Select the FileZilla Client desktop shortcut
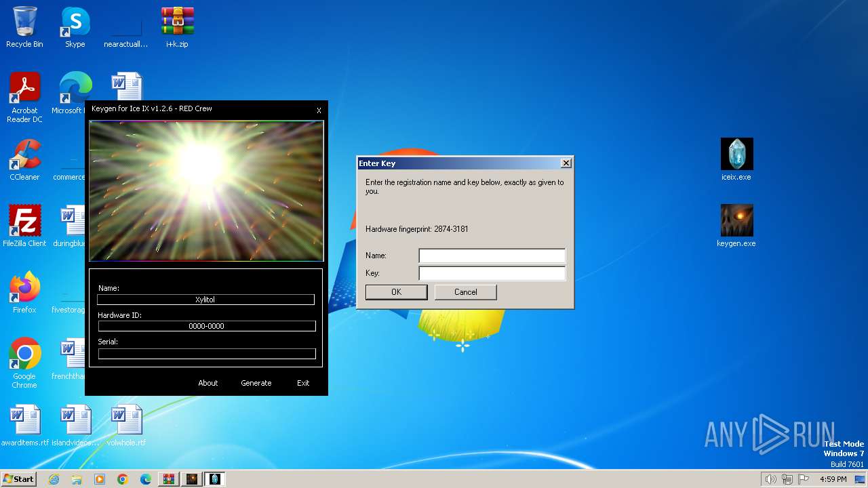Image resolution: width=868 pixels, height=488 pixels. 24,226
